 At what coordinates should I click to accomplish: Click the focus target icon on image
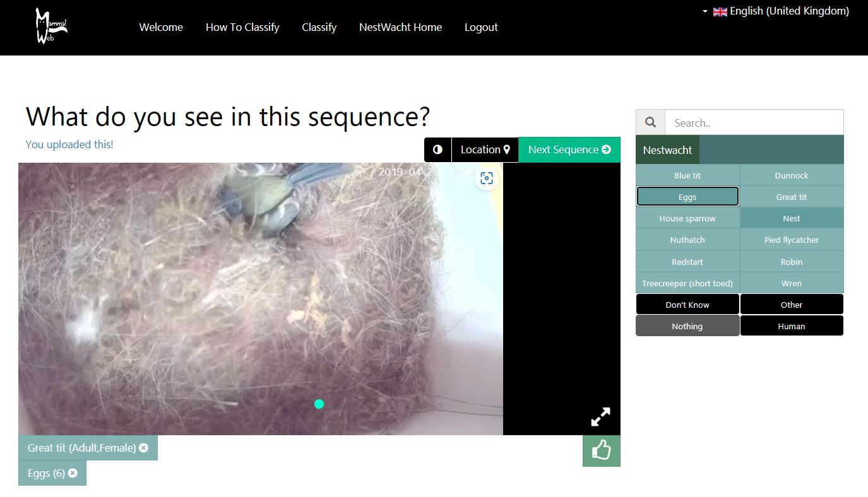[x=487, y=178]
